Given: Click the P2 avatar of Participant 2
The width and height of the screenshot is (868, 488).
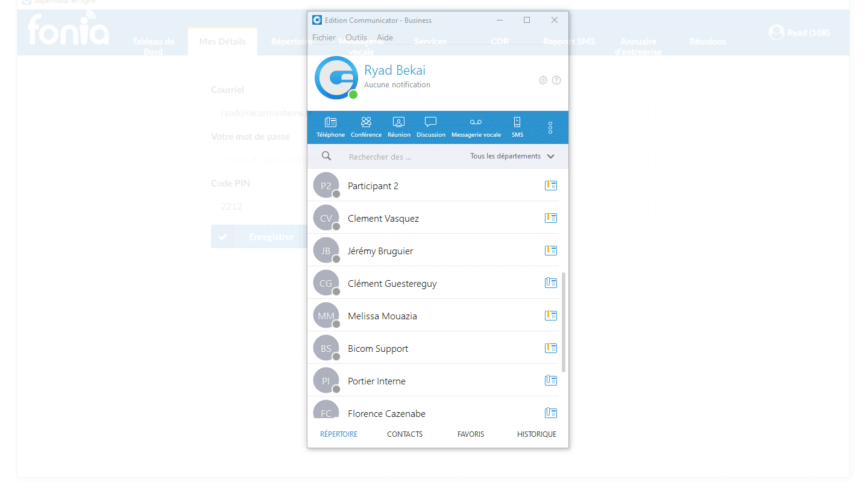Looking at the screenshot, I should point(326,186).
